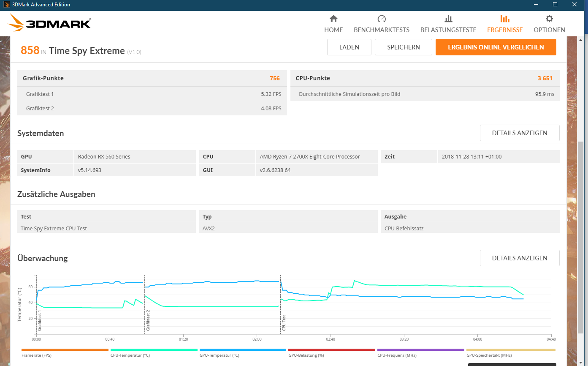Screen dimensions: 588x366
Task: Click the AVX2 type cell
Action: 288,228
